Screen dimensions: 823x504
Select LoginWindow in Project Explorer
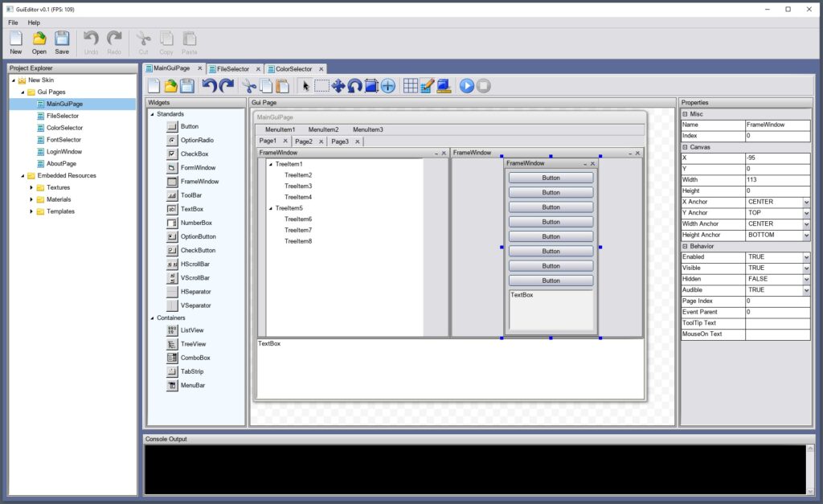pos(64,152)
